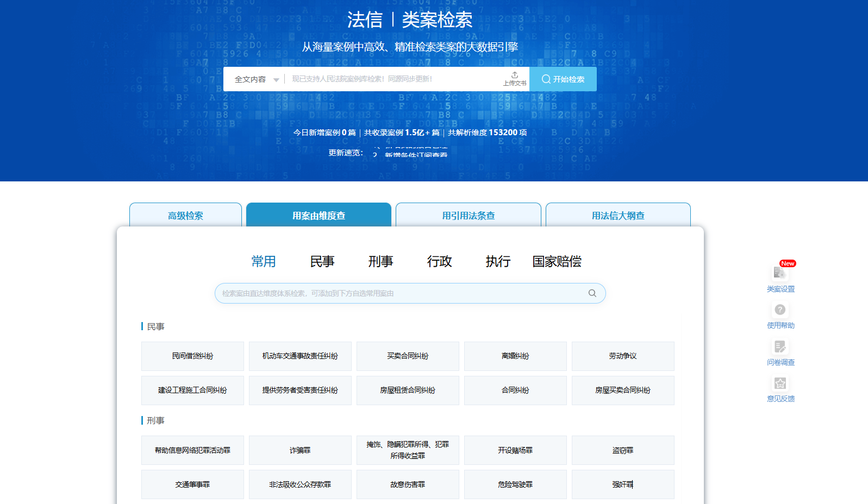
Task: Click the 共收录案例 1.5亿+ statistic
Action: 402,133
